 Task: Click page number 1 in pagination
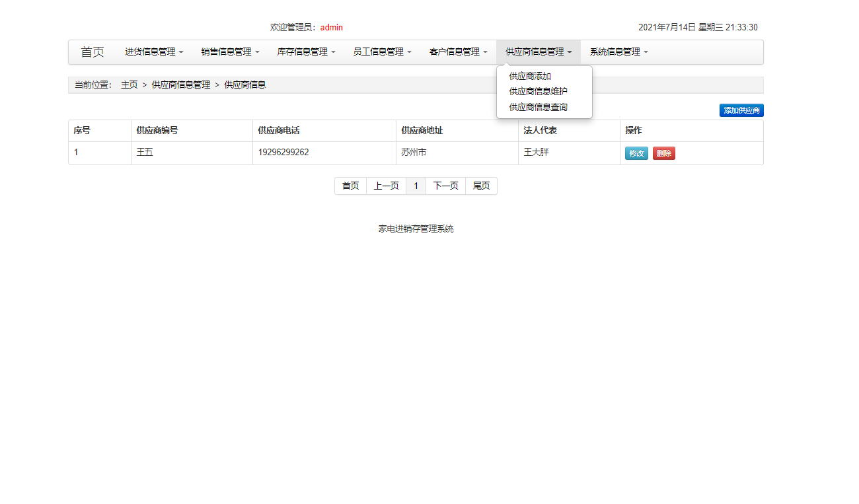tap(416, 186)
